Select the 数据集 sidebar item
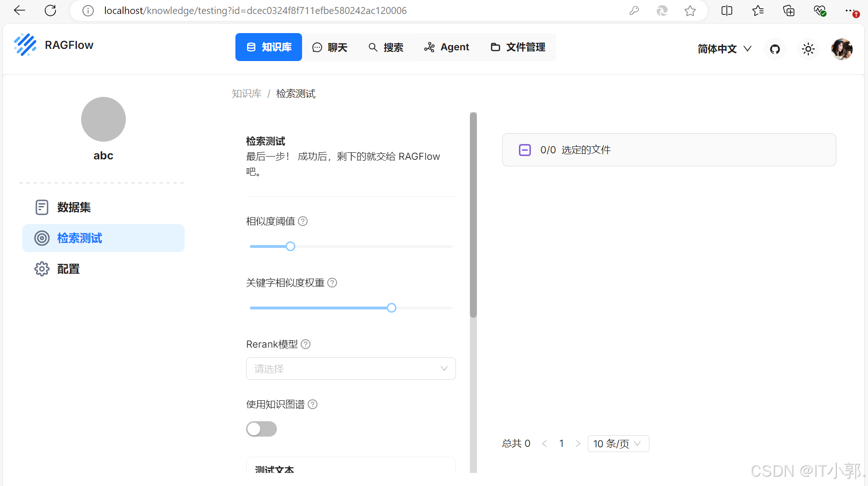The height and width of the screenshot is (486, 868). (73, 207)
